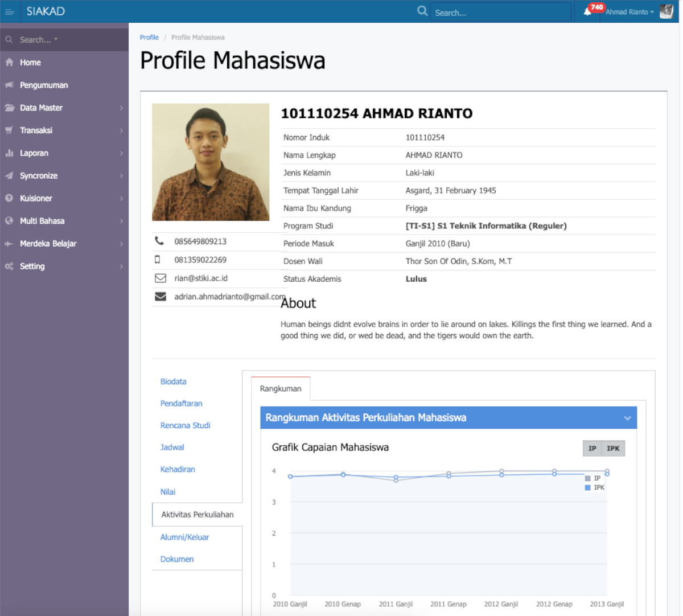
Task: Switch to the Biodata tab
Action: tap(174, 381)
